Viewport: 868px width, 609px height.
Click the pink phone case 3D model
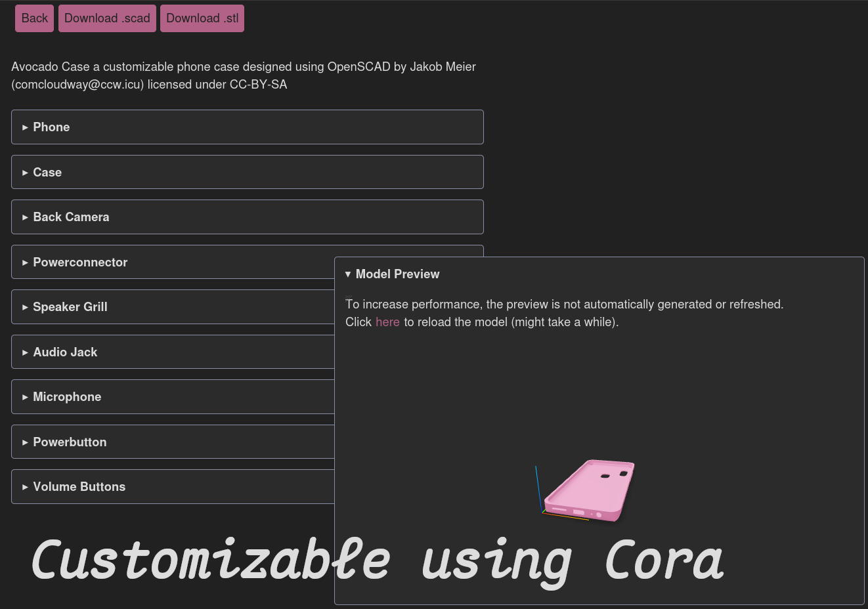[590, 490]
